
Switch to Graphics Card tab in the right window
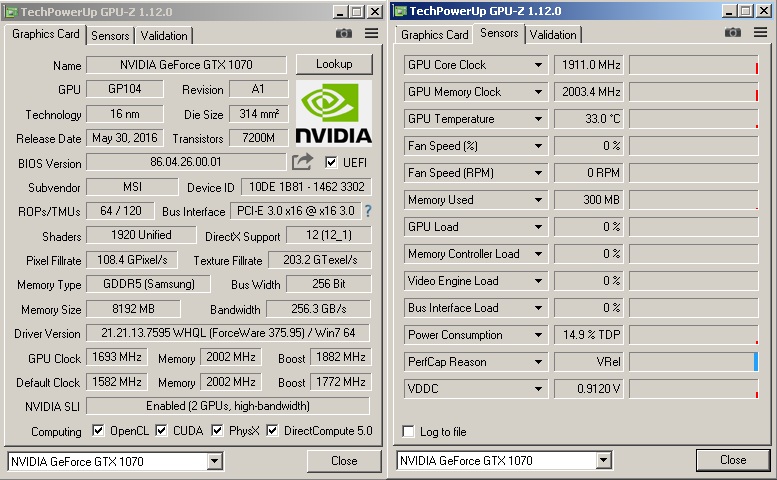tap(435, 35)
